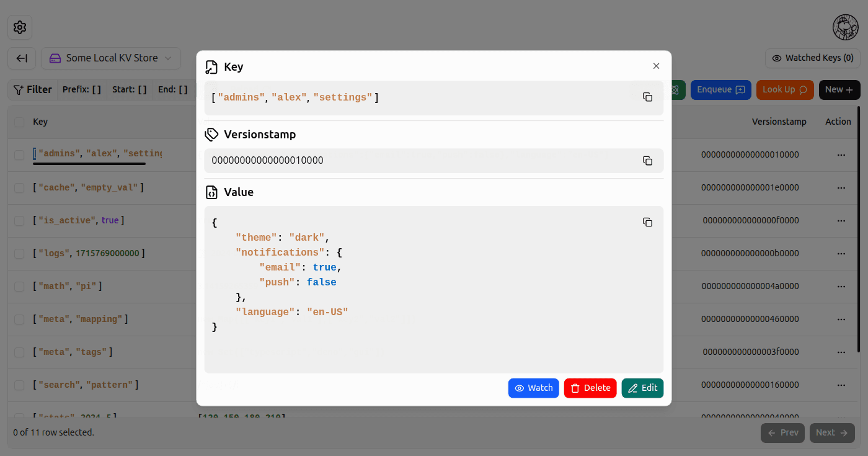Click the "theme": "dark" line in value
This screenshot has height=456, width=868.
click(x=282, y=238)
